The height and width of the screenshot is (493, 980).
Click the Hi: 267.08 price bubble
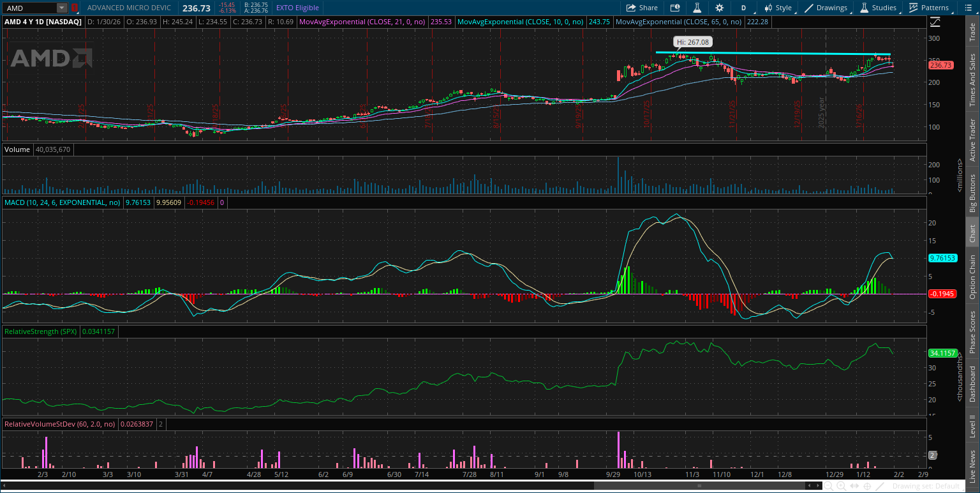coord(693,42)
